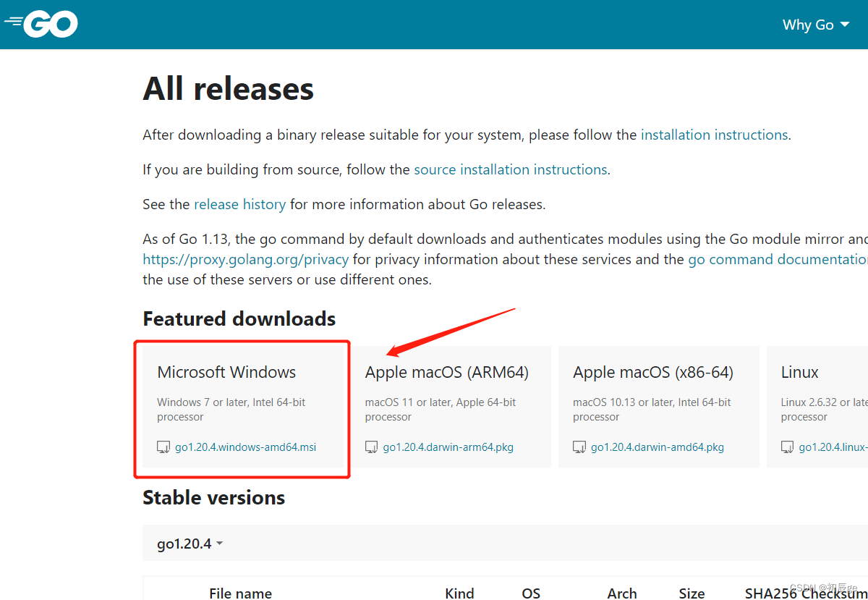Click download icon beside darwin-amd64.pkg
The width and height of the screenshot is (868, 600).
pos(579,447)
